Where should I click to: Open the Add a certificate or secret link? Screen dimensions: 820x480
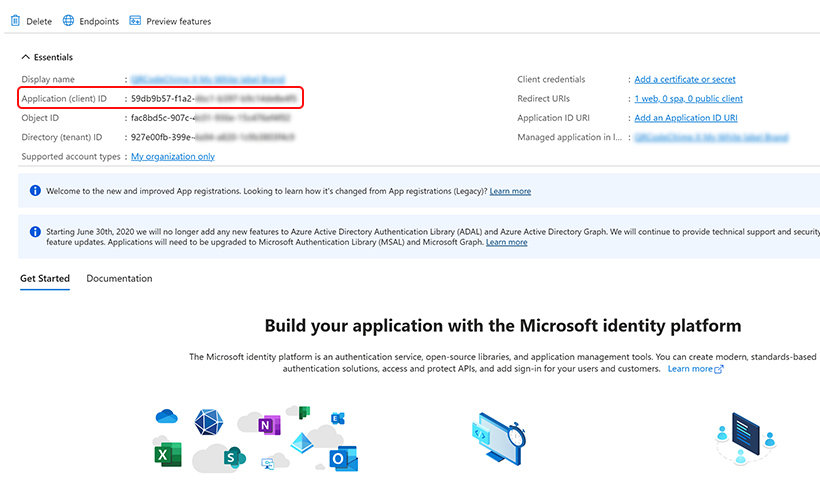coord(685,79)
